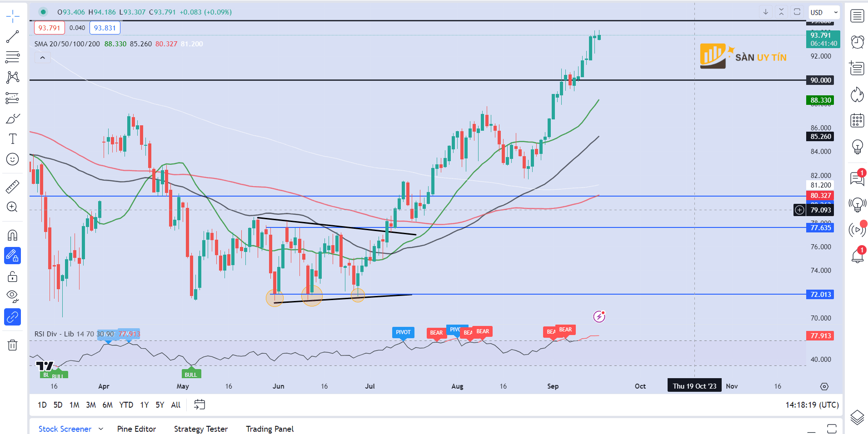Open the forecasting and measurement tools
This screenshot has height=434, width=868.
tap(13, 98)
